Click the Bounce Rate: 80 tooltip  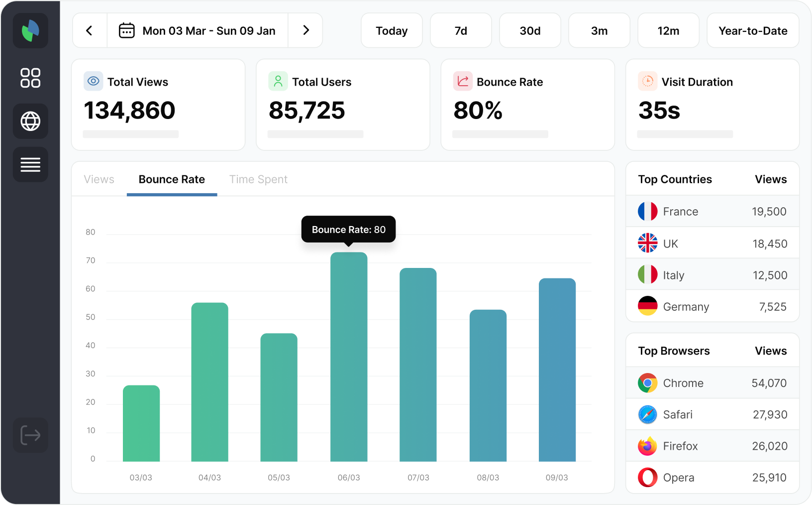[x=348, y=229]
